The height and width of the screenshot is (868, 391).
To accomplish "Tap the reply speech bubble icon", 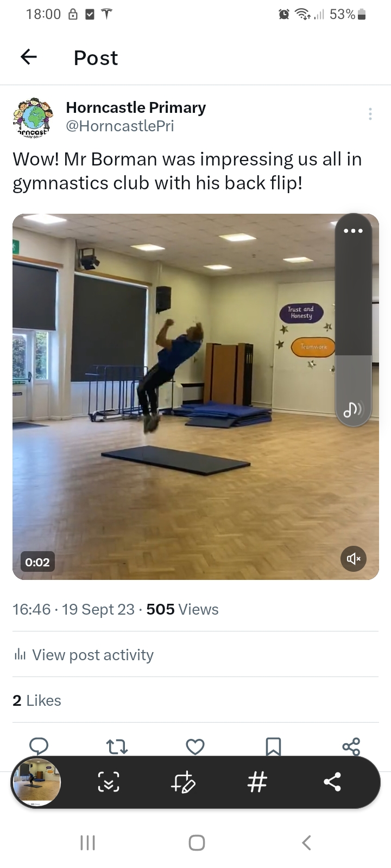I will pos(39,746).
